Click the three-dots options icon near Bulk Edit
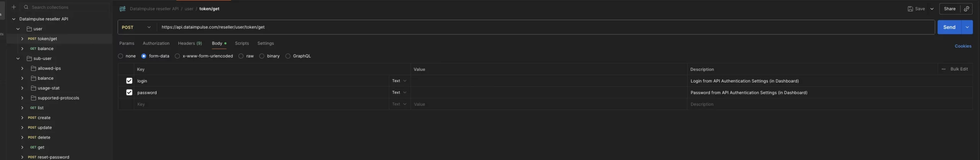Image resolution: width=980 pixels, height=160 pixels. [x=943, y=69]
